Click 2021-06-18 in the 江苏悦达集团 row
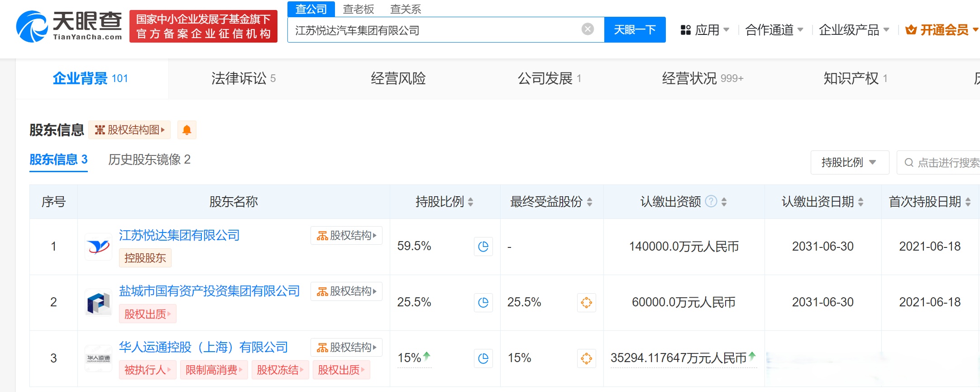This screenshot has height=392, width=980. point(930,247)
